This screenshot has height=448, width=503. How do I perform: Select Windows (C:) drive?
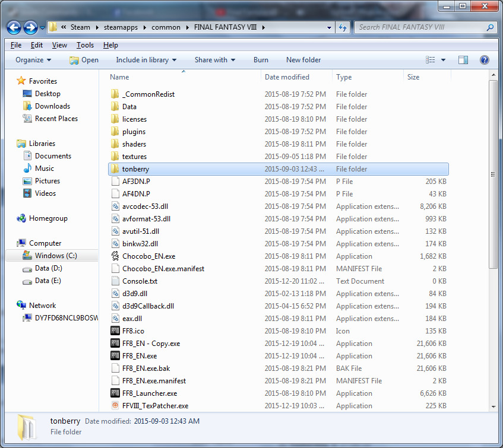pyautogui.click(x=52, y=256)
